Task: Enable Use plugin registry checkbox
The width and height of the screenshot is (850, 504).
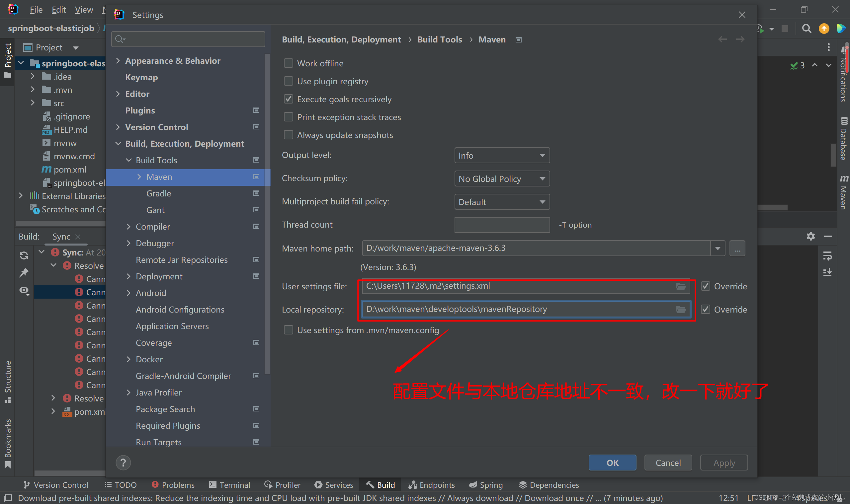Action: click(288, 81)
